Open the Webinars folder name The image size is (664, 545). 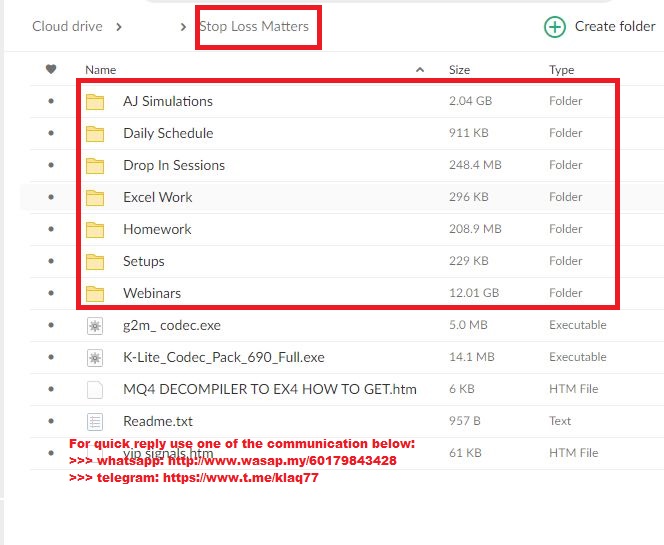tap(152, 293)
